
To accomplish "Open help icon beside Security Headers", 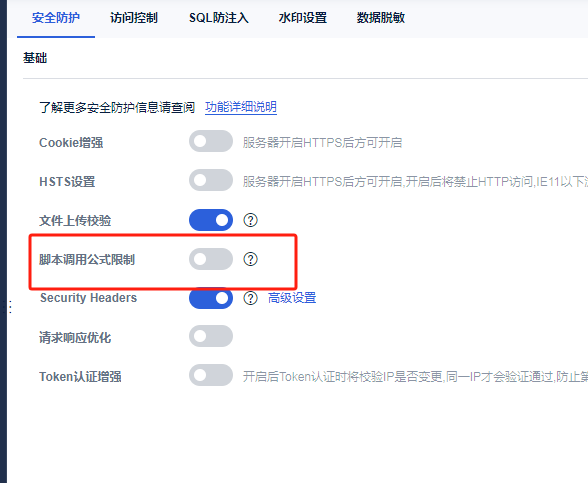I will pyautogui.click(x=250, y=298).
